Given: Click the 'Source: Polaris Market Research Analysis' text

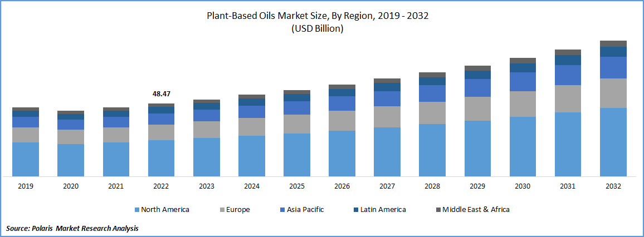Looking at the screenshot, I should 72,229.
